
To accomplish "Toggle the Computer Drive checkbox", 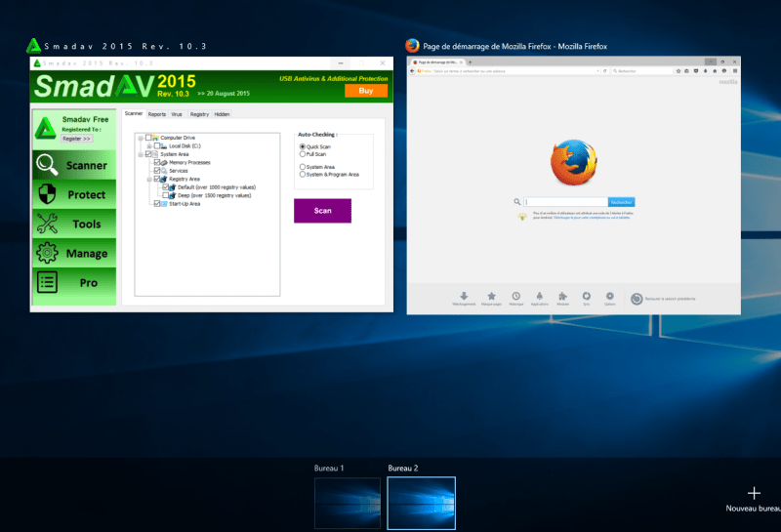I will coord(148,138).
